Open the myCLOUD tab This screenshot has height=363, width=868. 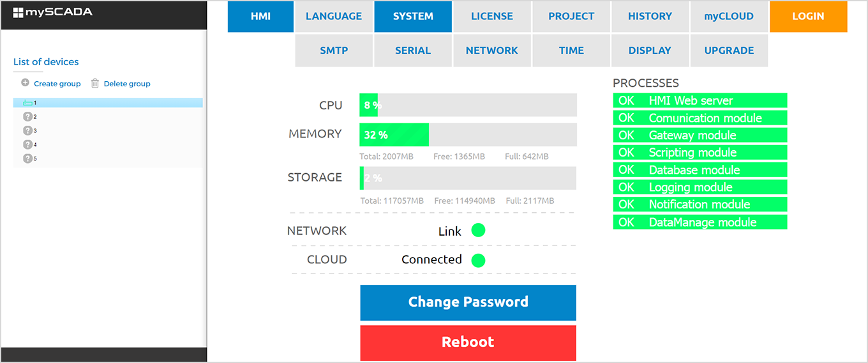point(729,17)
